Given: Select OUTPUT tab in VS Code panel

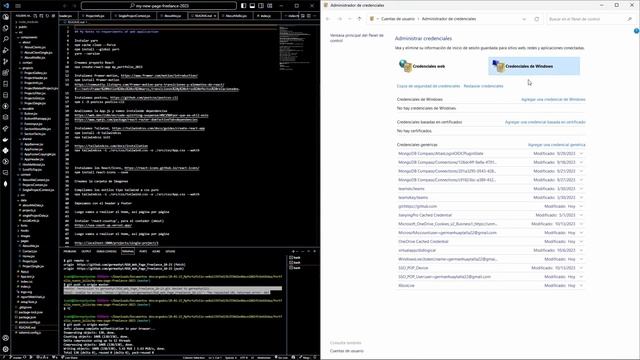Looking at the screenshot, I should [86, 251].
